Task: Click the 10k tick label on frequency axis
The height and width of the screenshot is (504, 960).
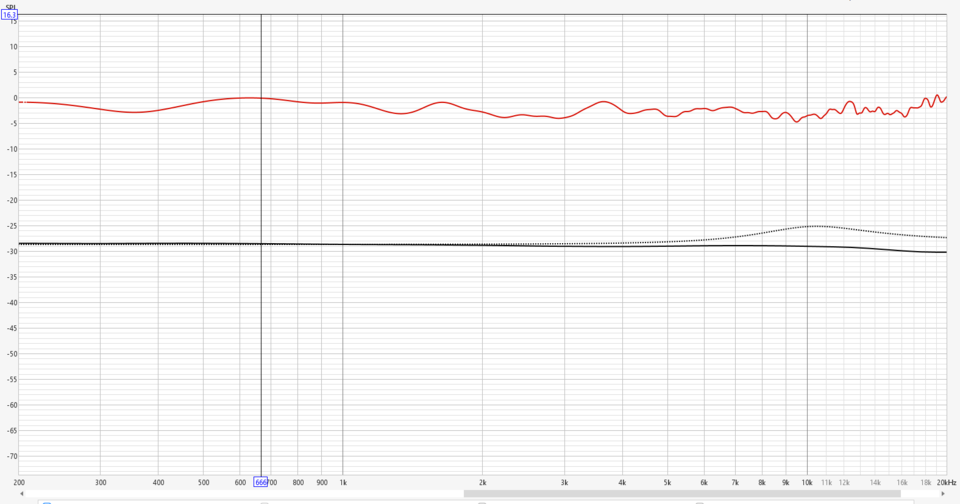Action: tap(807, 483)
